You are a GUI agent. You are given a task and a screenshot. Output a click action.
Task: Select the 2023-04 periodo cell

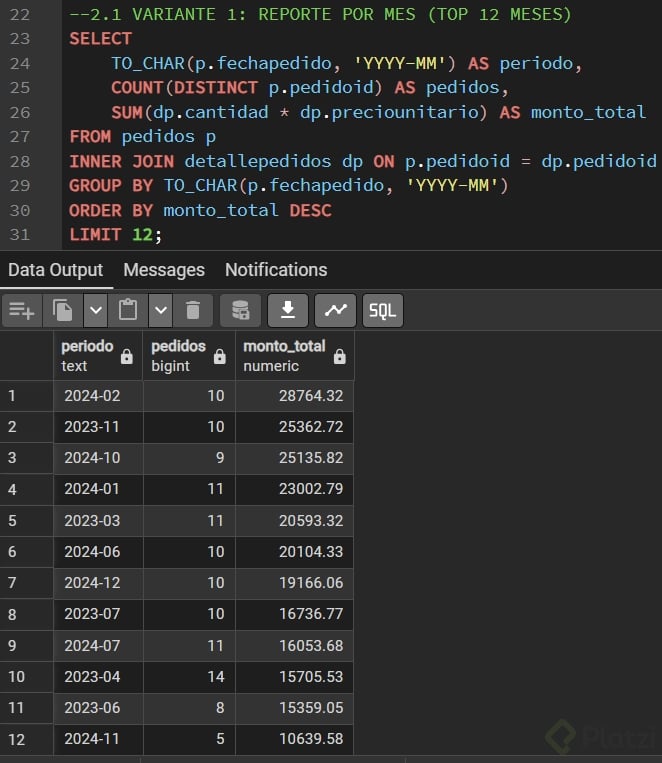(93, 677)
